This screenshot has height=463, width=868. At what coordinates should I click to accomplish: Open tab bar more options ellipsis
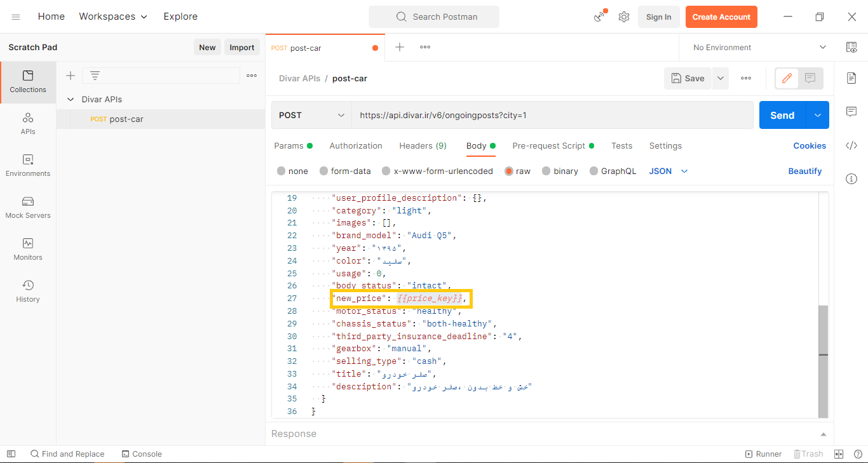(x=425, y=47)
